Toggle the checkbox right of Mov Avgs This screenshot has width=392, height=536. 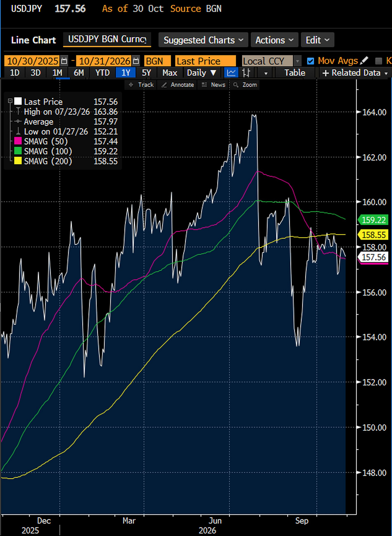pyautogui.click(x=379, y=61)
